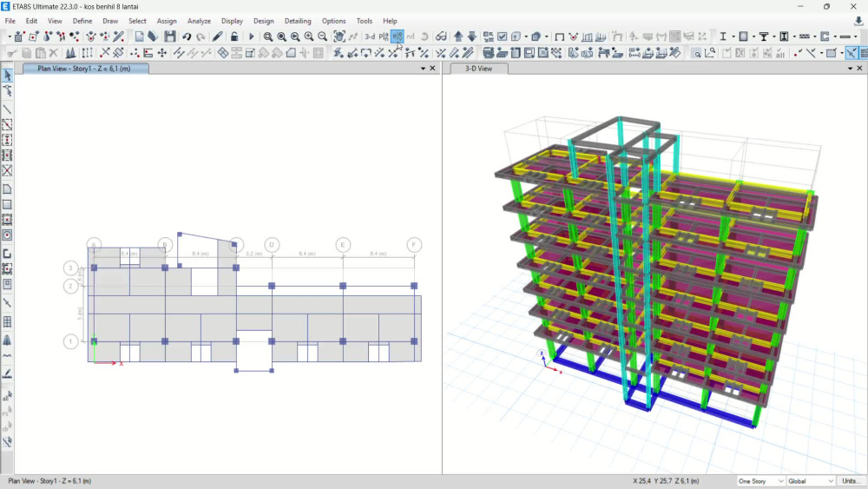The height and width of the screenshot is (489, 868).
Task: Switch to the 3-D View tab
Action: click(x=479, y=69)
